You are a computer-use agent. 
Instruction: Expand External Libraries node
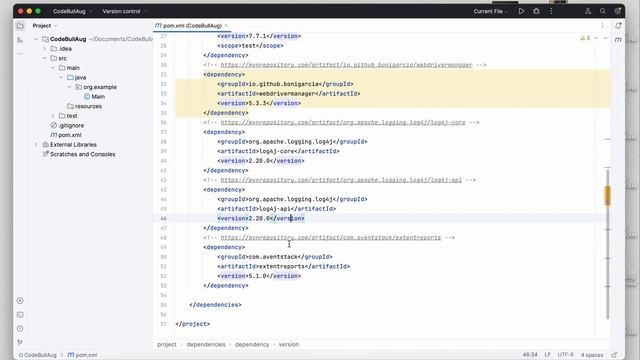(x=36, y=144)
